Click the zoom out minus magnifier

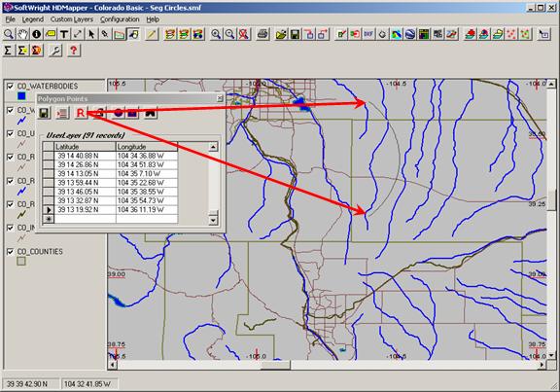(x=229, y=34)
